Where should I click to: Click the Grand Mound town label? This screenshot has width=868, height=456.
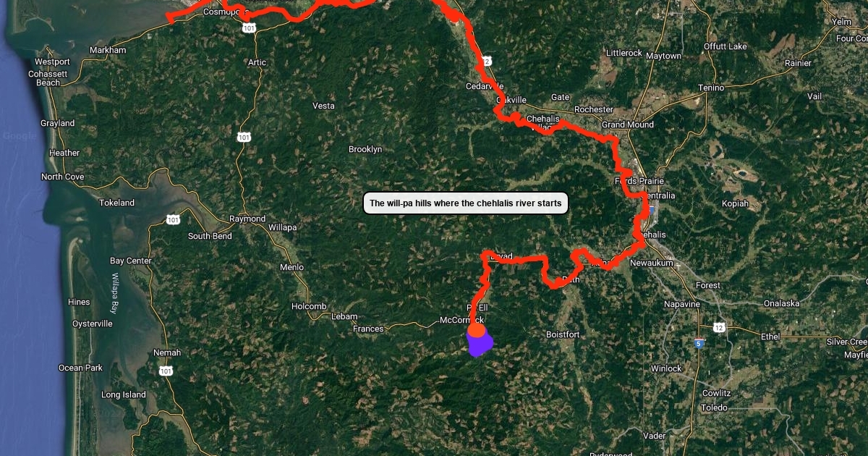628,124
